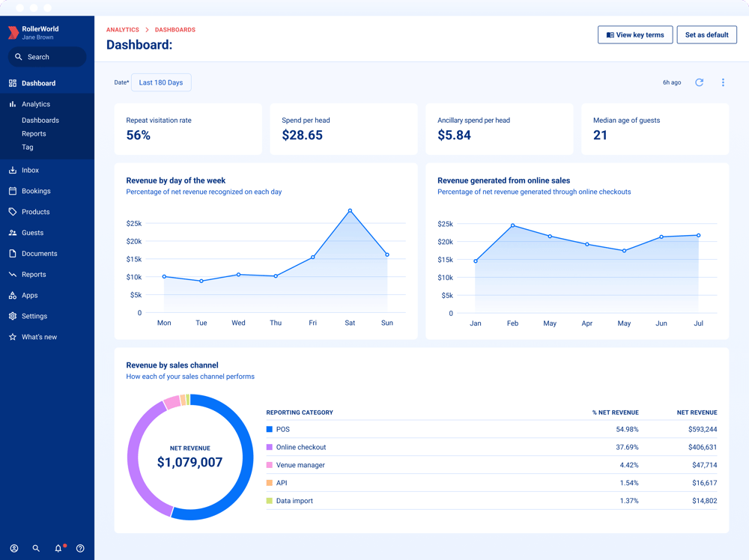Open the Inbox from the sidebar
The height and width of the screenshot is (560, 749).
[31, 170]
